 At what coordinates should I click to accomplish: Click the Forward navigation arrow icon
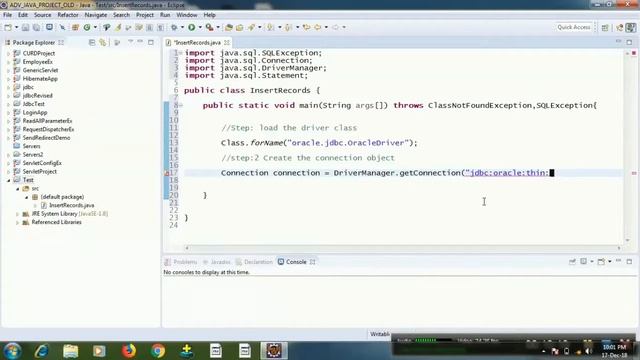(335, 27)
